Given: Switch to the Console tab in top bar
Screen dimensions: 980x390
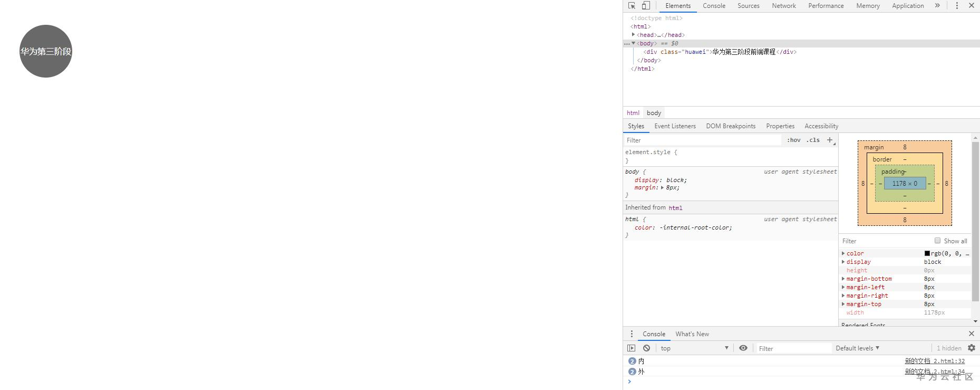Looking at the screenshot, I should (x=714, y=6).
